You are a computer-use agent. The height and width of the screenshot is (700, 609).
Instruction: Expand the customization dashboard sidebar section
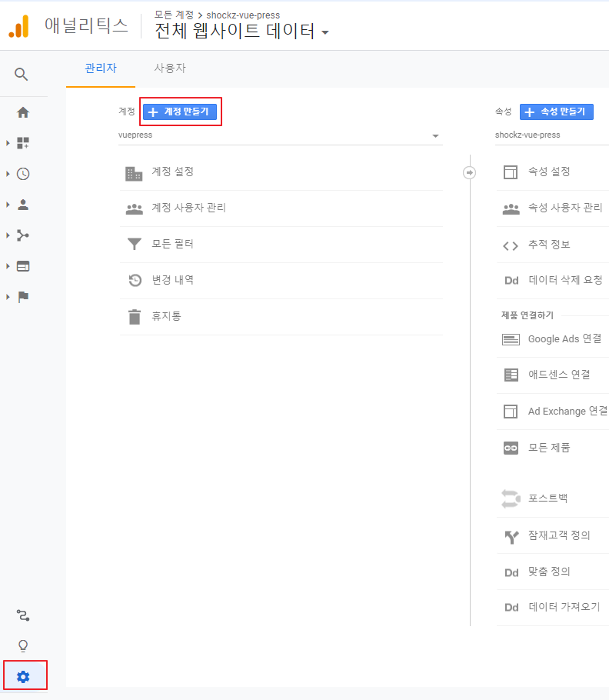[23, 143]
